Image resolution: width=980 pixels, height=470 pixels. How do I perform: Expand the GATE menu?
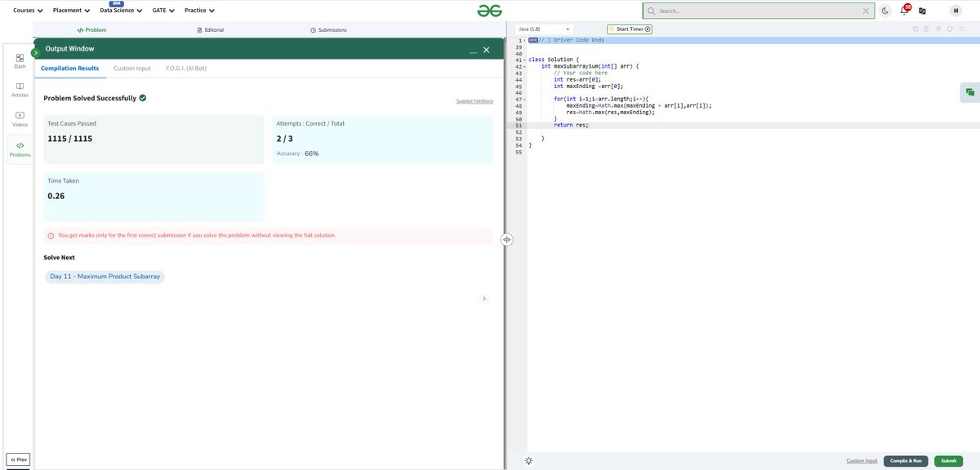(x=163, y=11)
